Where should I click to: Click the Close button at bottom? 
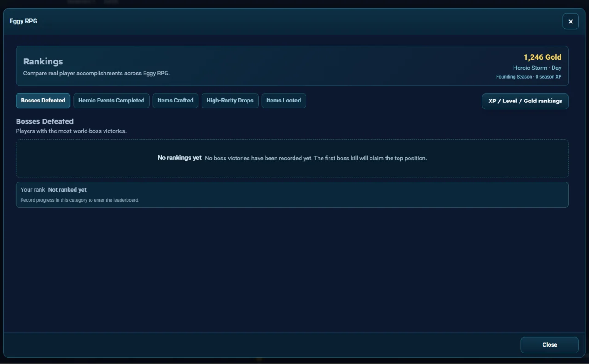click(549, 345)
